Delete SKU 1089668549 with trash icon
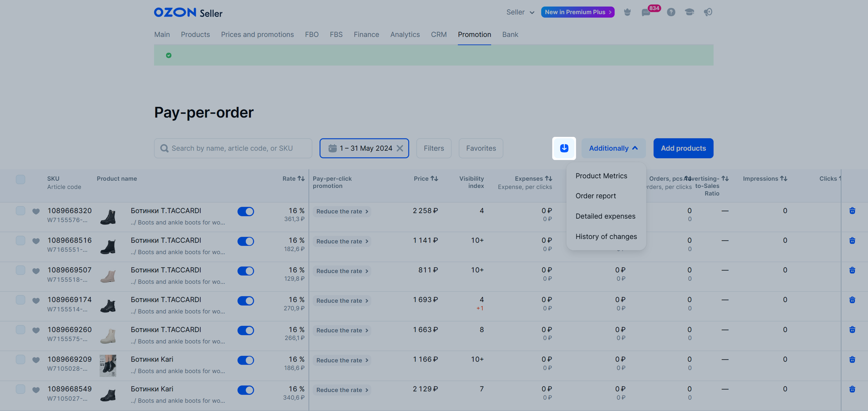The image size is (868, 411). click(852, 389)
